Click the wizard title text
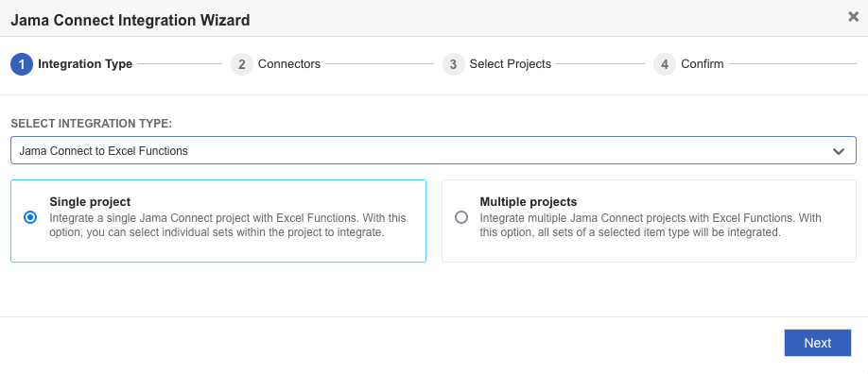 tap(130, 21)
